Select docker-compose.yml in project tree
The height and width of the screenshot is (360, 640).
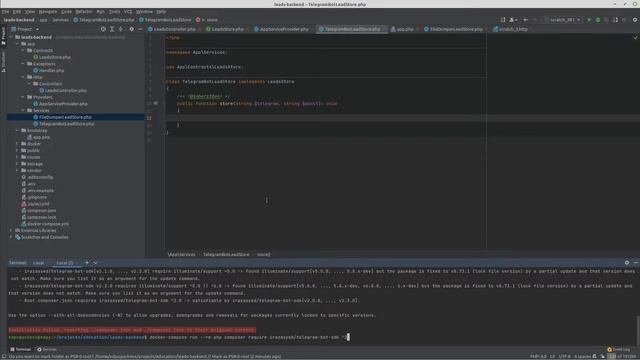tap(45, 224)
